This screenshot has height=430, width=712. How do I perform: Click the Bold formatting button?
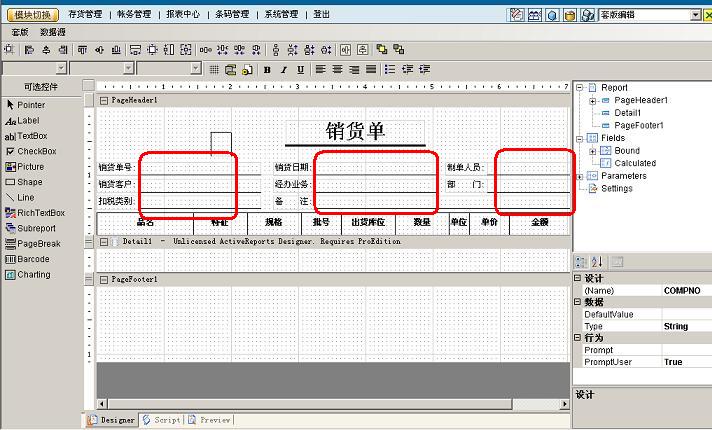[268, 69]
